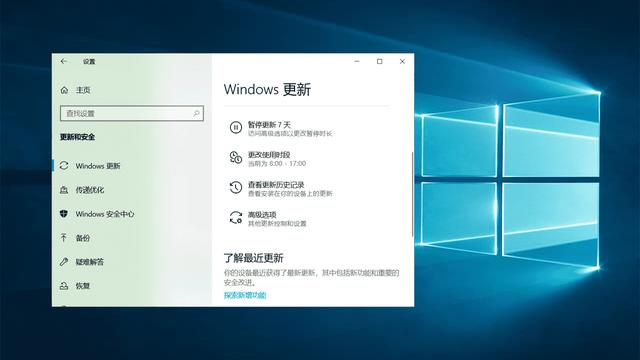
Task: Select the Windows 更新 sync icon in sidebar
Action: [x=64, y=166]
